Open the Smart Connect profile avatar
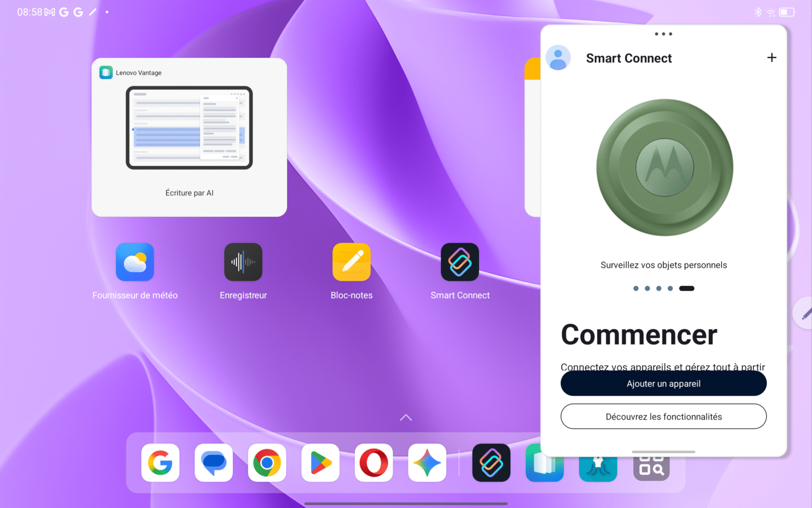Screen dimensions: 812x508 [x=558, y=58]
